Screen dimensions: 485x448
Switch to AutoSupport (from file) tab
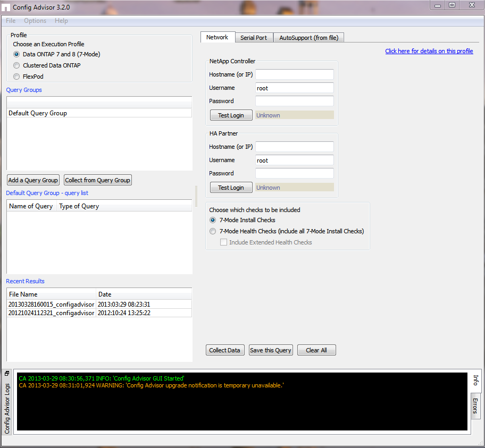pyautogui.click(x=308, y=38)
